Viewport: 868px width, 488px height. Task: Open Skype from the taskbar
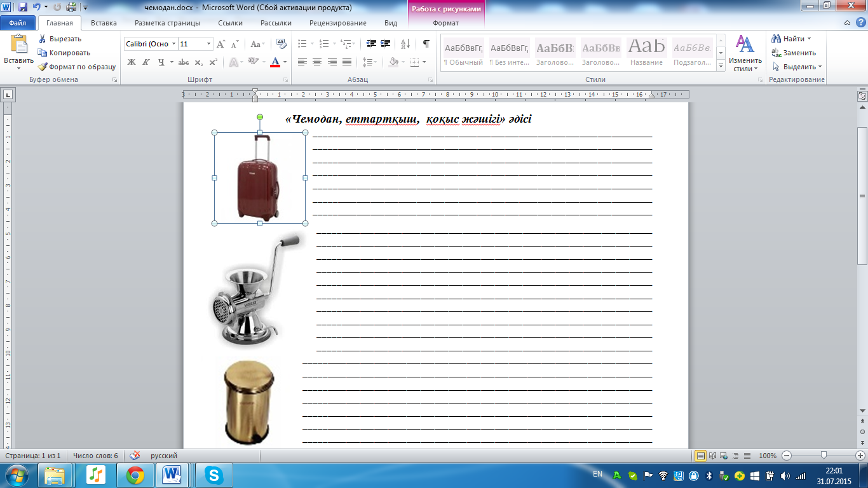click(x=214, y=475)
